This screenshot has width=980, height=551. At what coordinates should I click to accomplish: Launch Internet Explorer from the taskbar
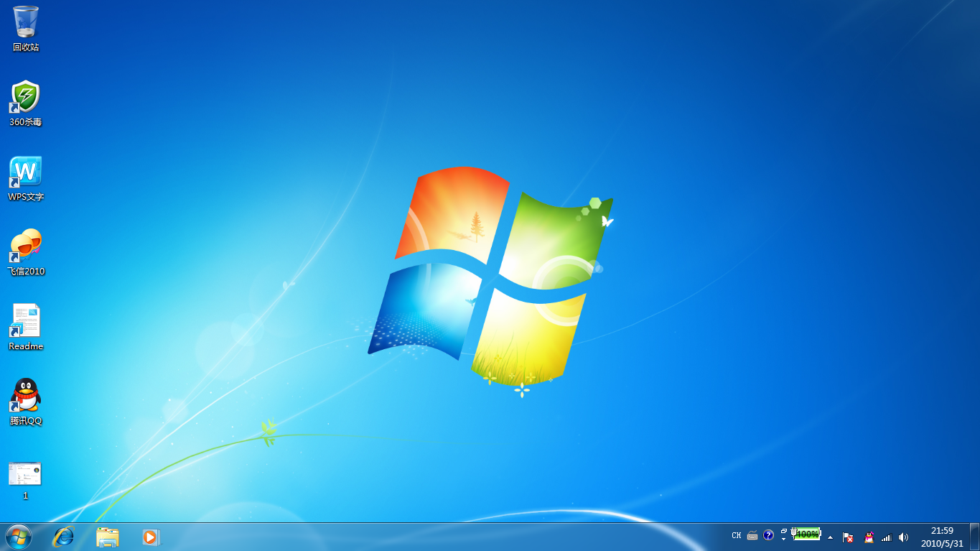(64, 537)
